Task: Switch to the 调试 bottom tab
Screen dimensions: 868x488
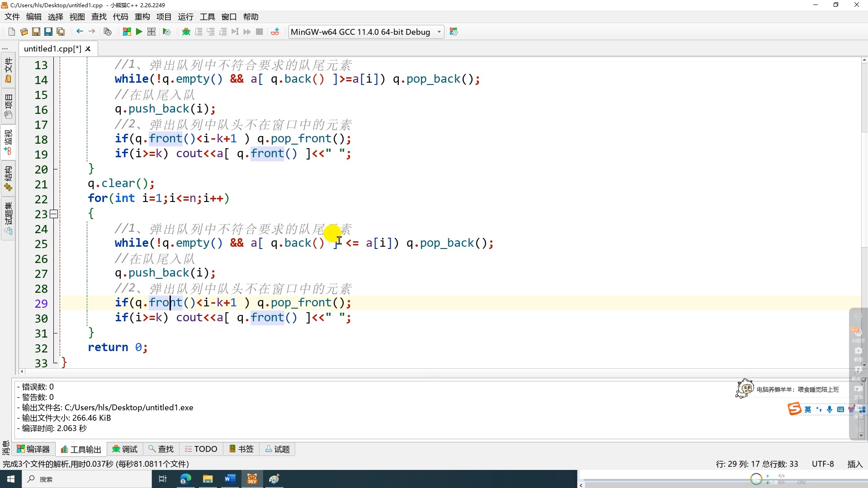Action: [x=125, y=449]
